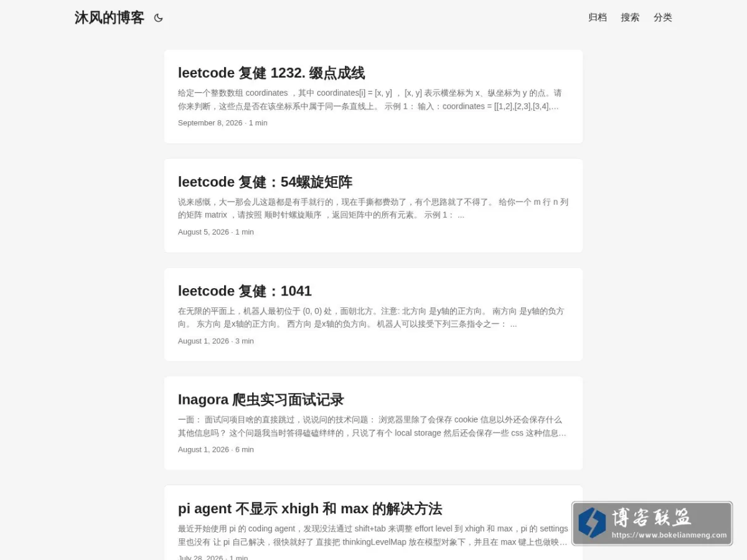
Task: Open the www.bokelianmeng.com badge URL
Action: pos(669,535)
